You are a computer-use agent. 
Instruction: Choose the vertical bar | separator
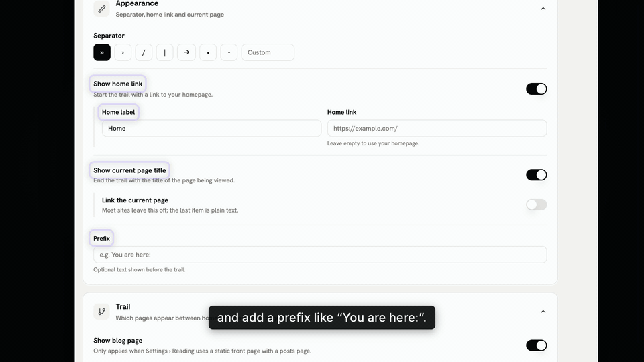(x=165, y=52)
